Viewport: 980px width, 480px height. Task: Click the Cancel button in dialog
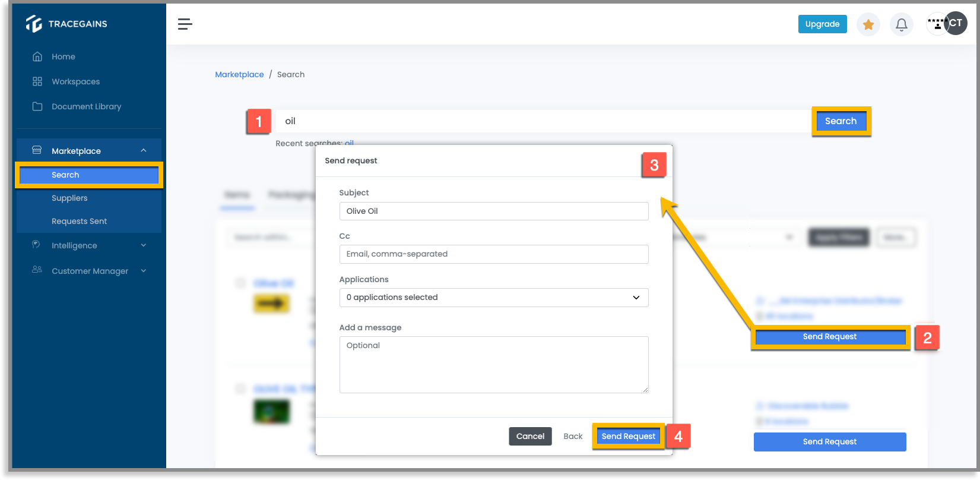(x=530, y=436)
